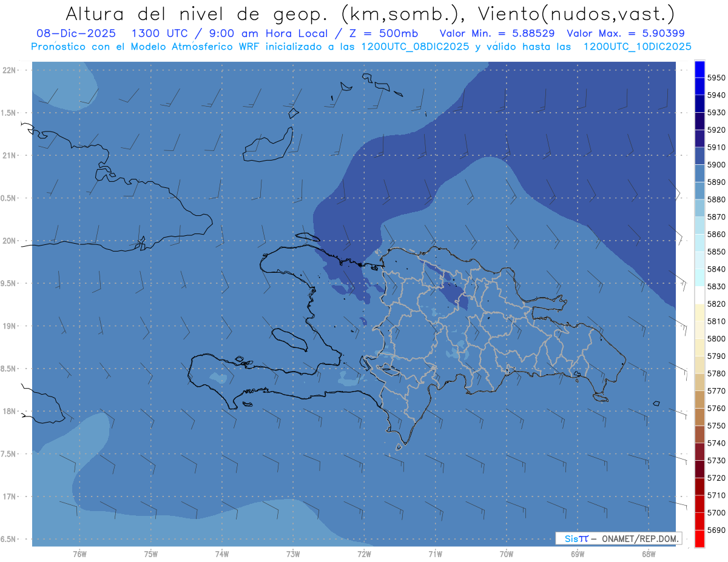
Task: Click the forecast date "08-Dic-2025"
Action: [x=75, y=33]
